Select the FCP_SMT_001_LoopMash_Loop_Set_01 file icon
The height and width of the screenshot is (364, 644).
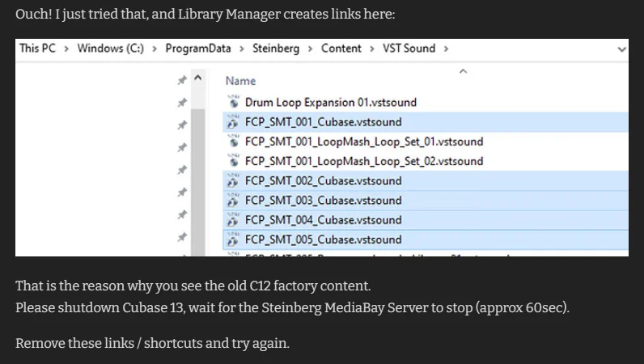click(x=233, y=142)
